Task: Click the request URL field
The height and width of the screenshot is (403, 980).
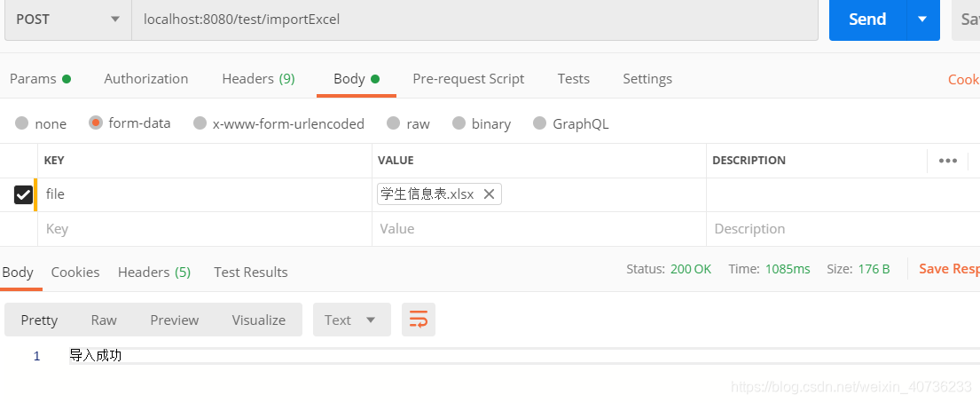Action: click(474, 19)
